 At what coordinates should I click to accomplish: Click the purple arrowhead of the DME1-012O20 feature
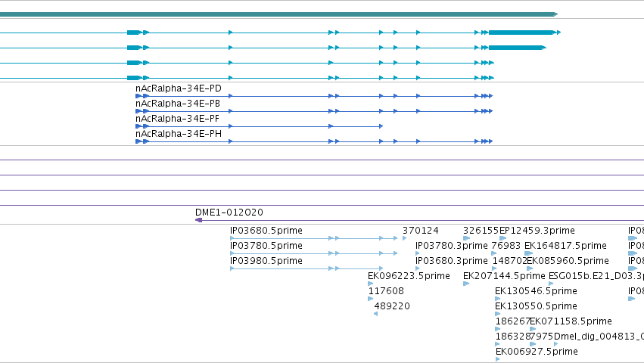[198, 221]
